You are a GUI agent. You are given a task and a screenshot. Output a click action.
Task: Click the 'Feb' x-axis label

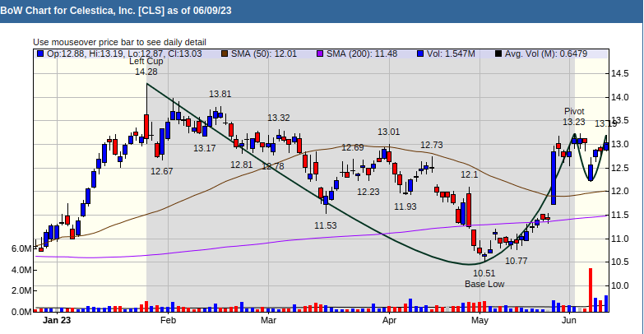click(x=168, y=320)
